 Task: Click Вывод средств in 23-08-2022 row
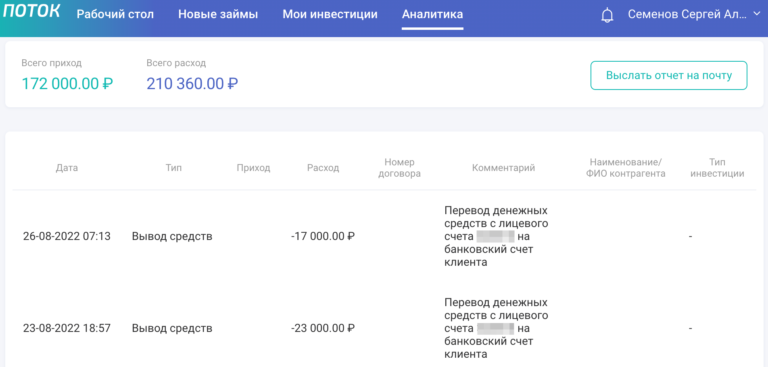point(172,328)
